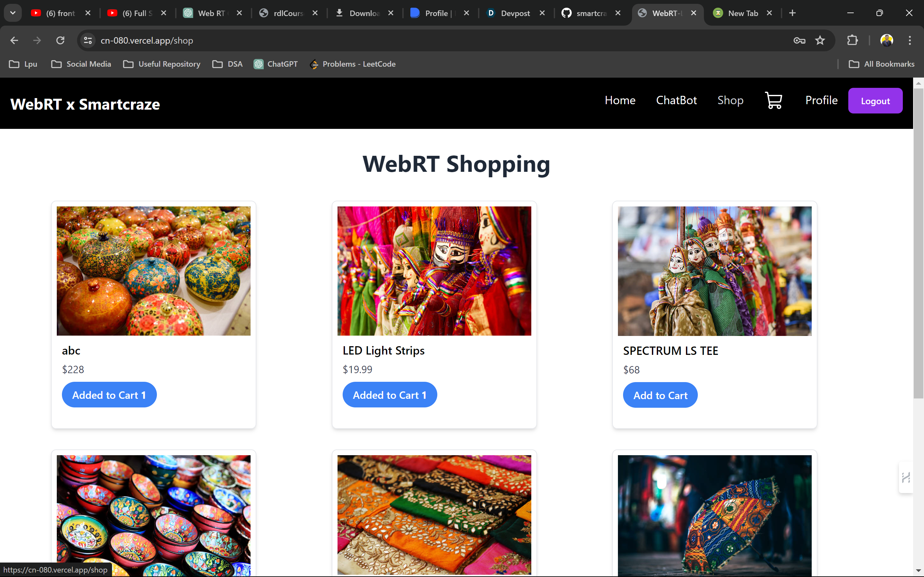Reload the current page
The image size is (924, 577).
click(x=60, y=40)
